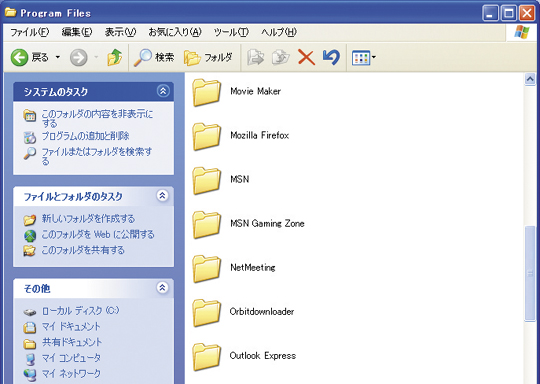Screen dimensions: 540x384
Task: Collapse the ファイルとフォルダのタスク panel
Action: coord(162,196)
